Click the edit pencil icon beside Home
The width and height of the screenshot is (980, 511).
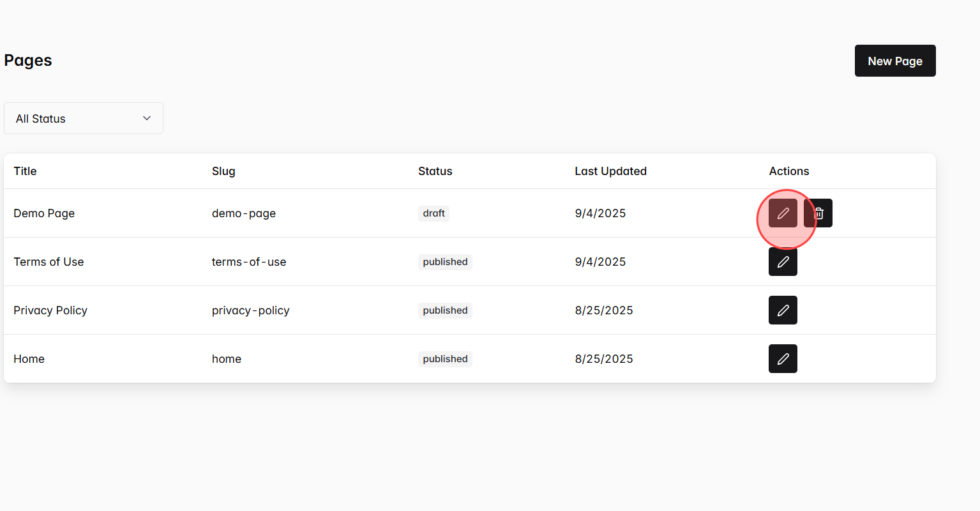click(783, 358)
